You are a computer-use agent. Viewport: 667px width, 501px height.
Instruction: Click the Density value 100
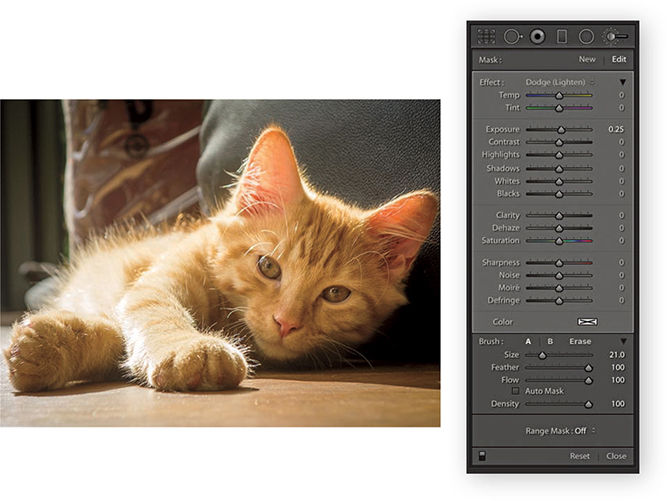coord(618,404)
